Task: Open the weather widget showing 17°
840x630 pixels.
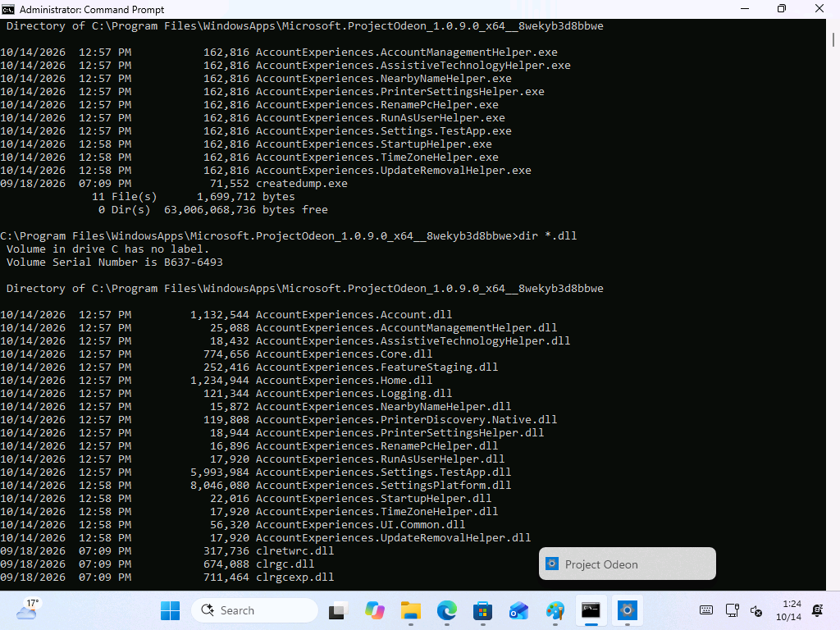Action: point(28,610)
